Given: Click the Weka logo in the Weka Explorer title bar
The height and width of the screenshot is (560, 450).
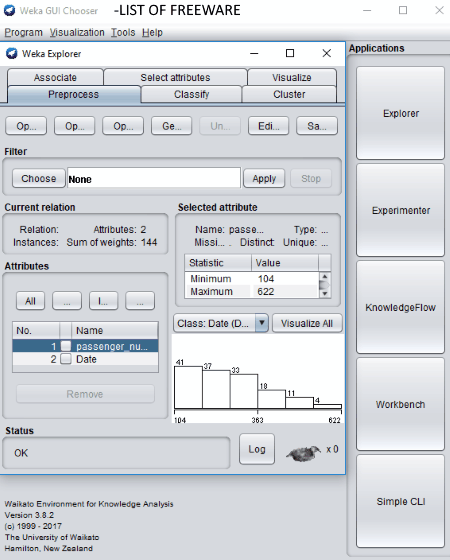Looking at the screenshot, I should 11,54.
